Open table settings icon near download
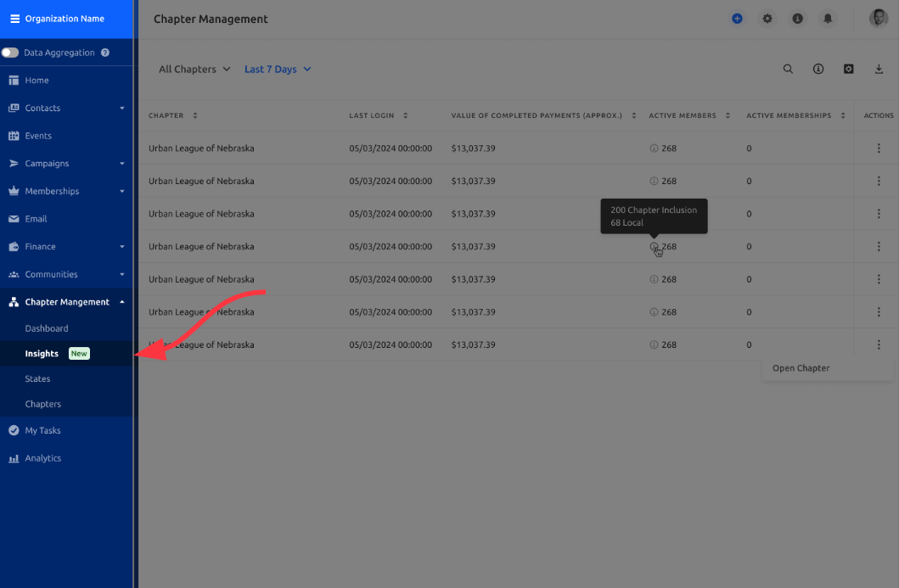The image size is (899, 588). click(x=849, y=69)
